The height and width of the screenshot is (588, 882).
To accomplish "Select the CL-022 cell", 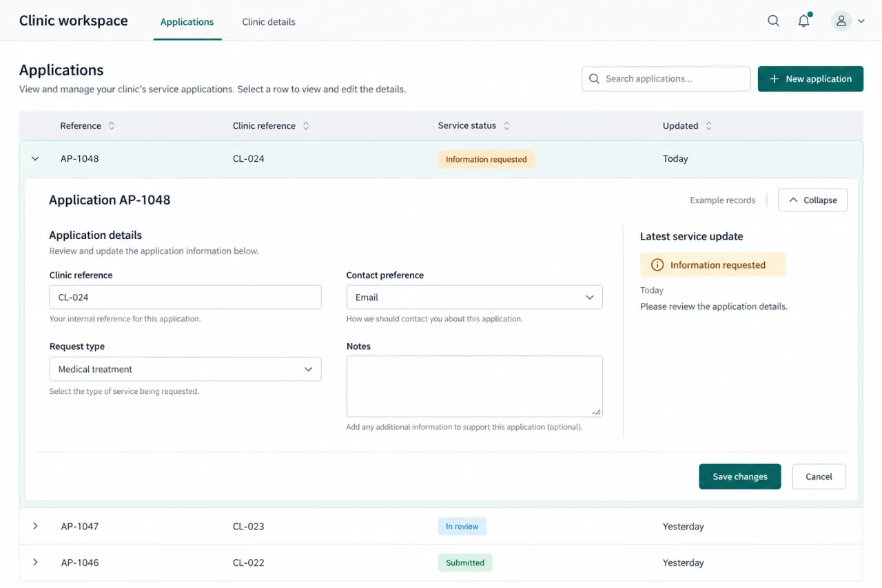I will coord(248,563).
